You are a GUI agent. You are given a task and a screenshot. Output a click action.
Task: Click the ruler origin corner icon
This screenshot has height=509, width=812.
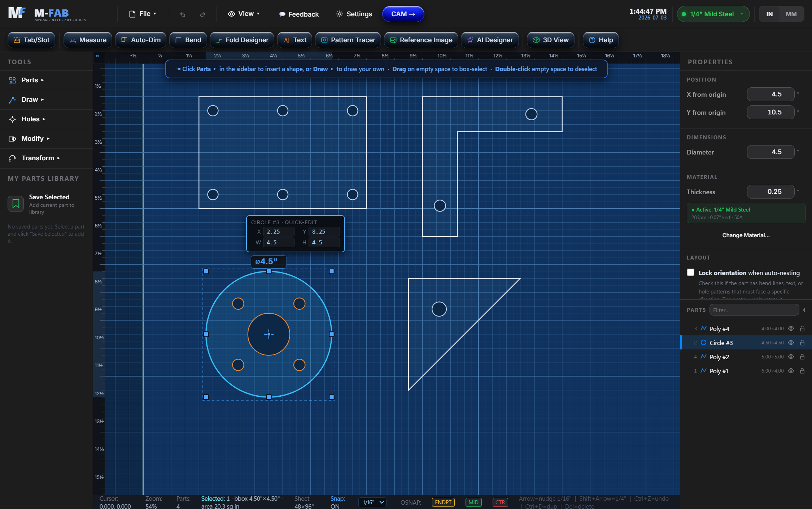pos(97,56)
